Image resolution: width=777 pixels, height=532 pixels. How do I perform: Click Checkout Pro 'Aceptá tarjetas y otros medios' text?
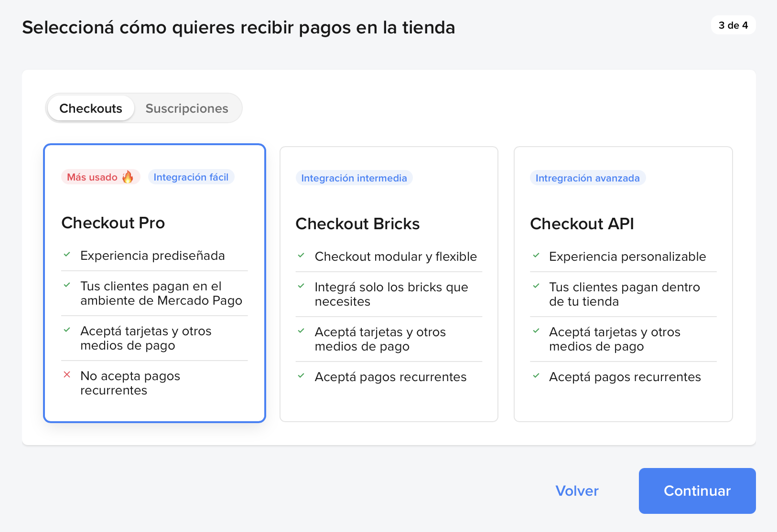[x=146, y=338]
